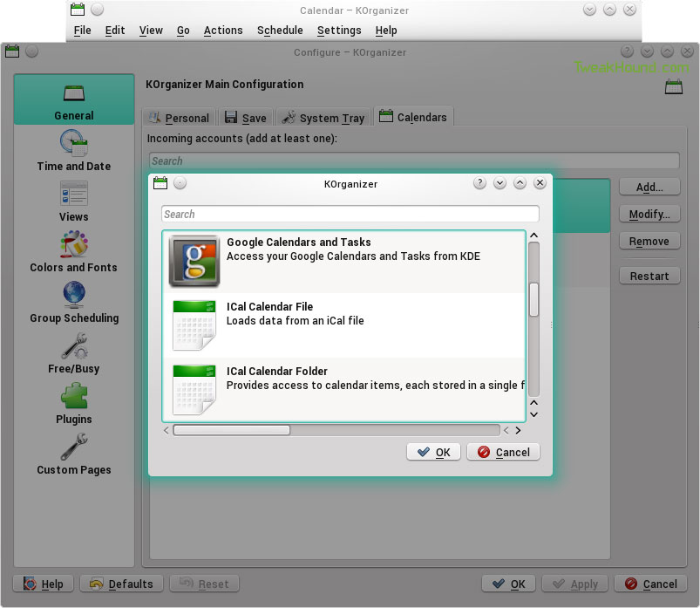
Task: Click the Configure window calendar icon
Action: tap(12, 51)
